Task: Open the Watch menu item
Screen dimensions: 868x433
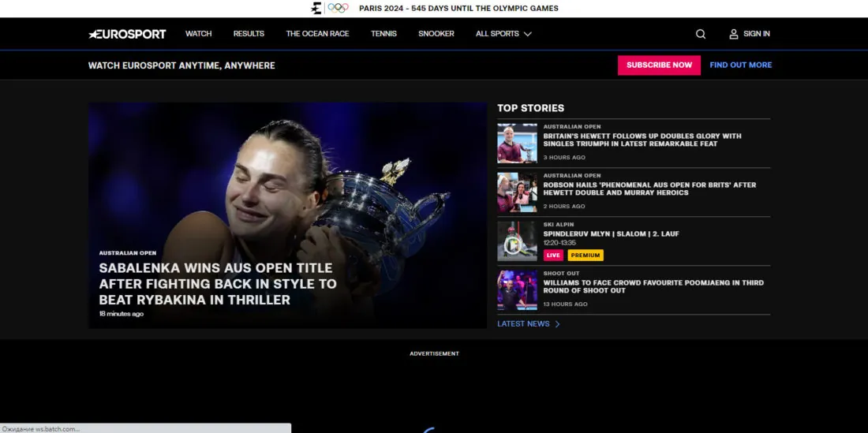Action: click(x=199, y=34)
